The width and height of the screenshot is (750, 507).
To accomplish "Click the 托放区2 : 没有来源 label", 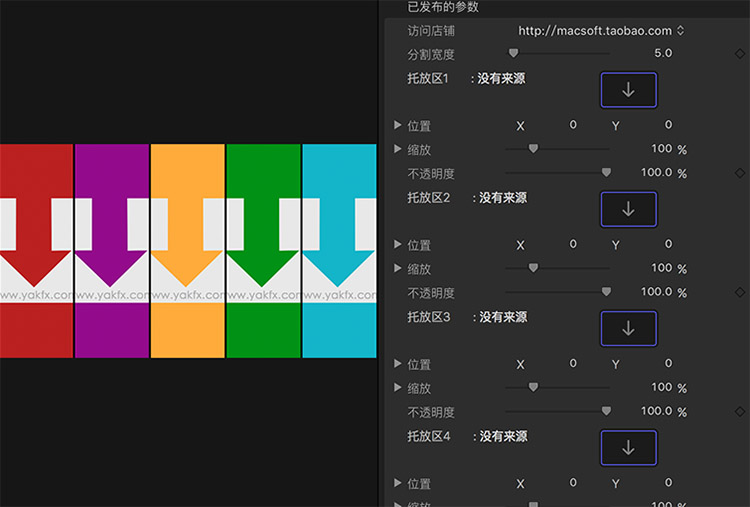I will pyautogui.click(x=467, y=198).
